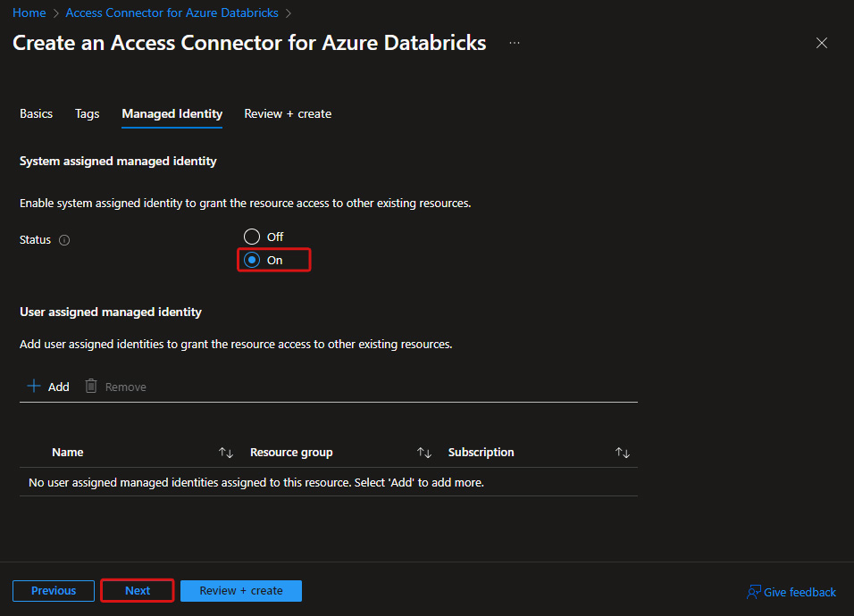Close the Create Access Connector pane
The width and height of the screenshot is (854, 616).
tap(821, 43)
